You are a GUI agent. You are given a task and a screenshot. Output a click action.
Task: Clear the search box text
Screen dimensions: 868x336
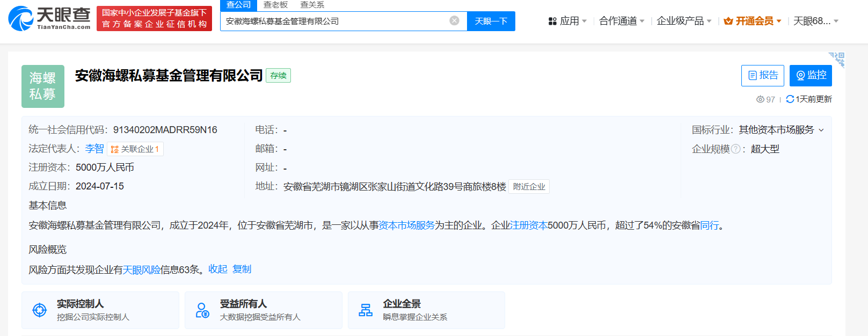click(x=454, y=21)
